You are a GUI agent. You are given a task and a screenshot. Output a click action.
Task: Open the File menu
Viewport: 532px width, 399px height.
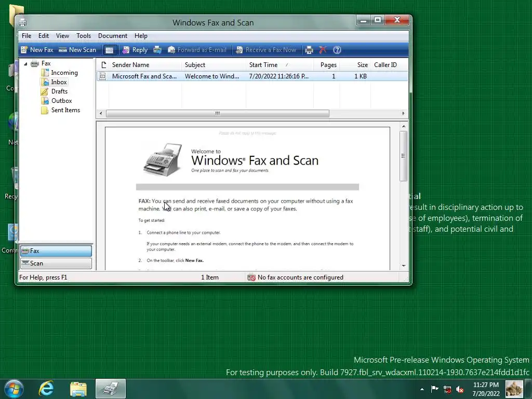click(26, 36)
